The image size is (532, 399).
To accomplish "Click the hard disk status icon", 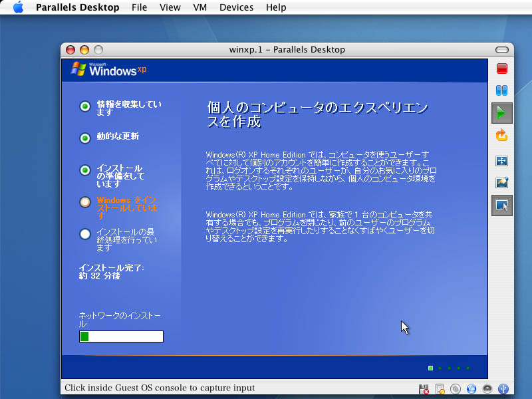I will [440, 388].
